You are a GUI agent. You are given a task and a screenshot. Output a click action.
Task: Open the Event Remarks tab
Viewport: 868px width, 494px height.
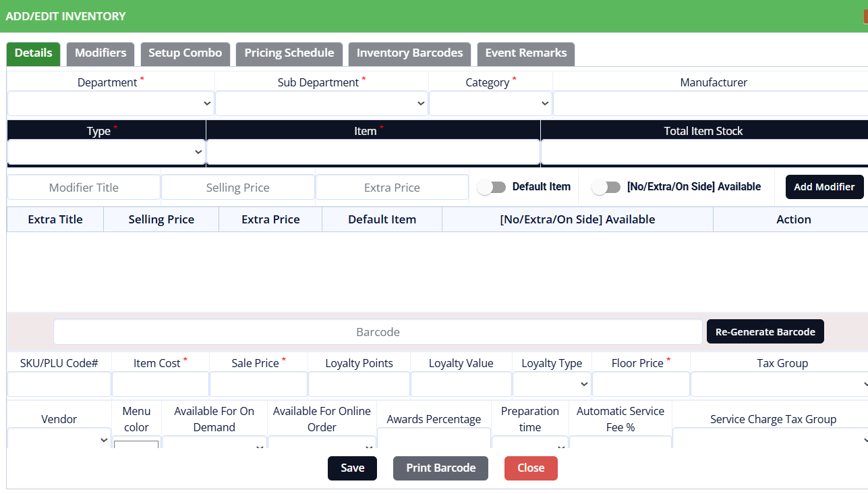(x=525, y=53)
